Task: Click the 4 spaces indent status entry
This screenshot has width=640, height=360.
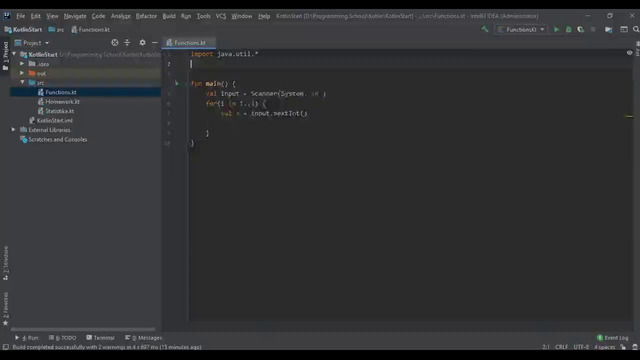Action: click(604, 347)
